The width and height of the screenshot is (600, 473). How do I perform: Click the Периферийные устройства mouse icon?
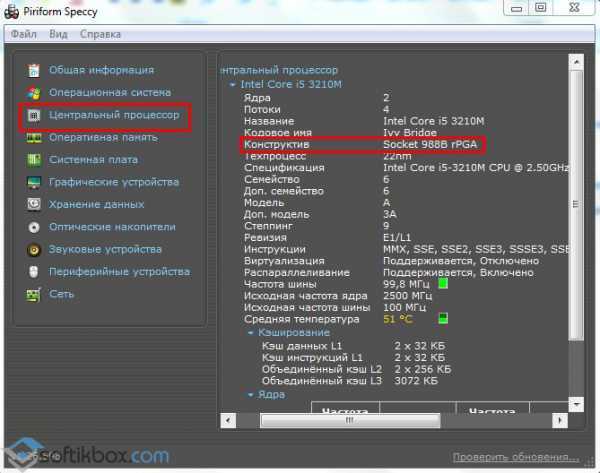tap(34, 272)
